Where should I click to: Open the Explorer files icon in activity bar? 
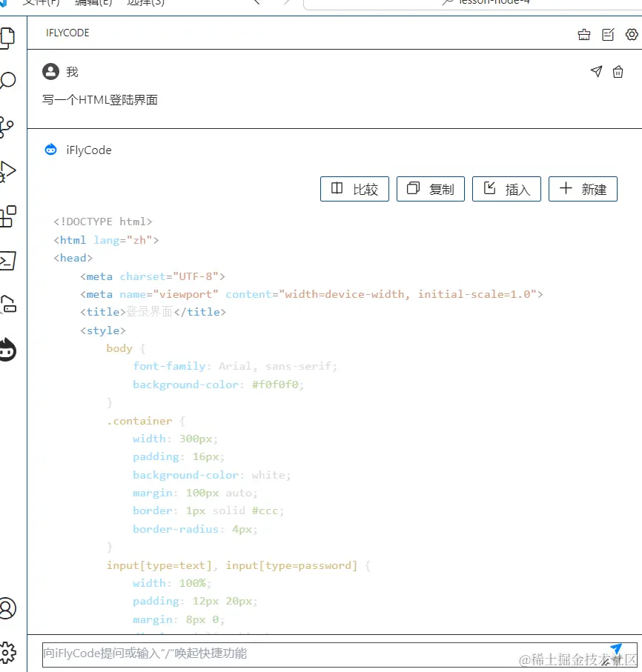7,38
